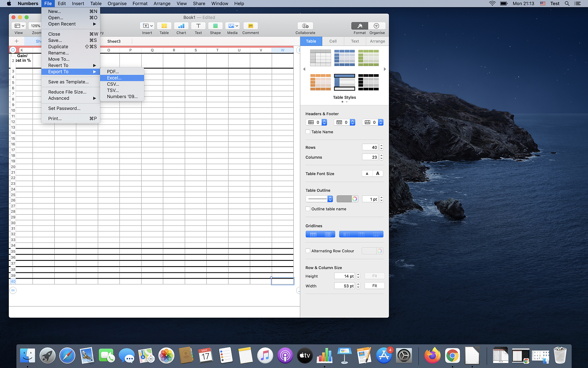Click the Chart toolbar icon
This screenshot has height=368, width=588.
(181, 26)
